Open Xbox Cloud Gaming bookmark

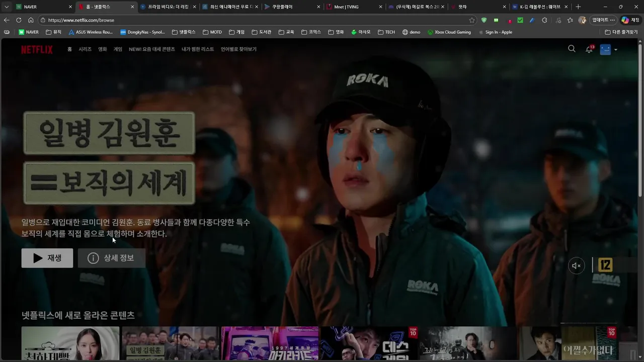[449, 32]
